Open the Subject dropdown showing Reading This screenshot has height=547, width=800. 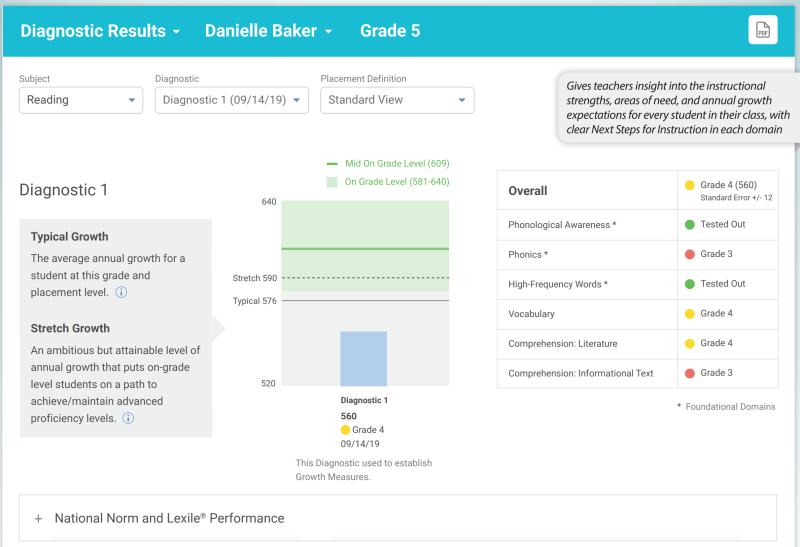[81, 100]
